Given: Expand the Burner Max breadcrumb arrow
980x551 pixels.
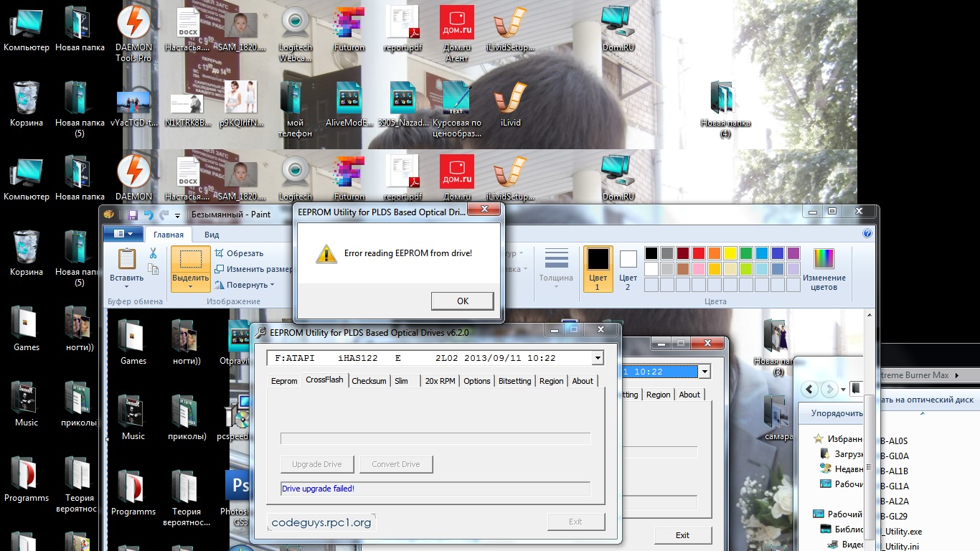Looking at the screenshot, I should point(958,375).
